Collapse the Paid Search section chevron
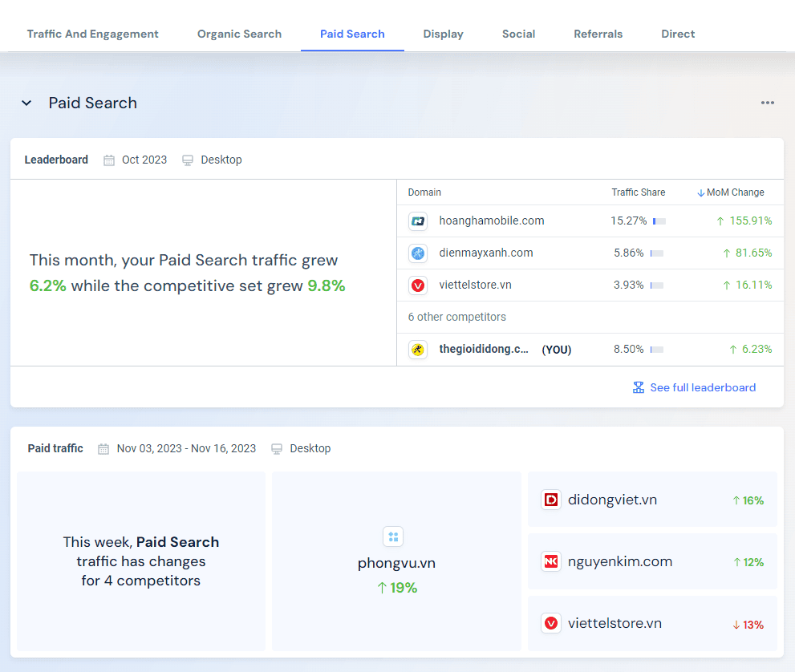This screenshot has width=795, height=672. [26, 103]
